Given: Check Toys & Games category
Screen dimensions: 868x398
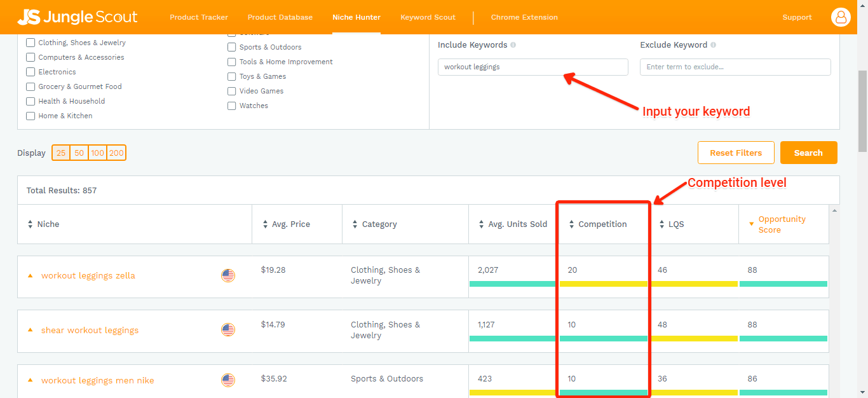Looking at the screenshot, I should [232, 76].
